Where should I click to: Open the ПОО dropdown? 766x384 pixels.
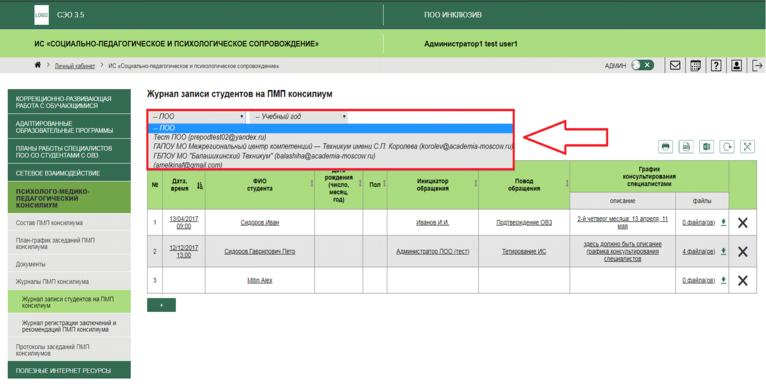pyautogui.click(x=197, y=117)
